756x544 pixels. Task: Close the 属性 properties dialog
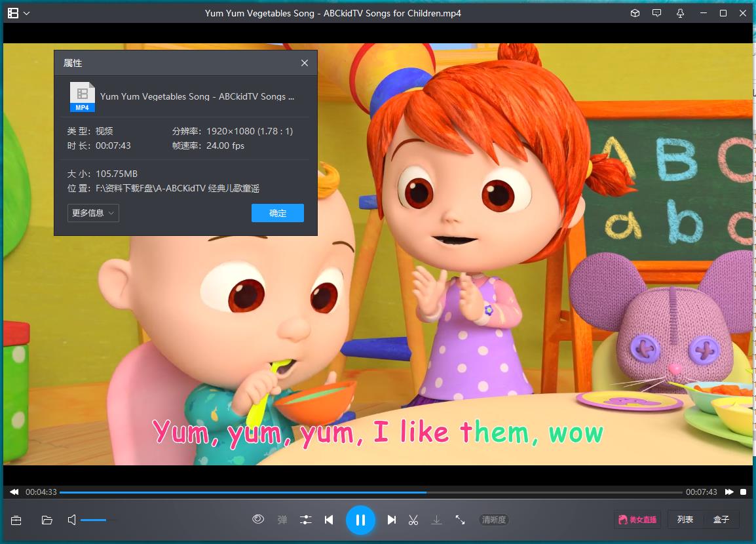click(304, 63)
